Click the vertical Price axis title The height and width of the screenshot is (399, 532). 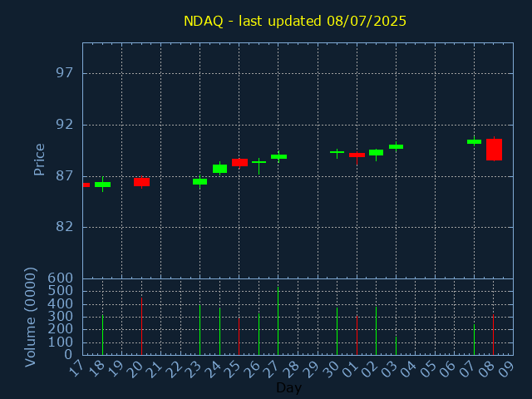click(39, 160)
